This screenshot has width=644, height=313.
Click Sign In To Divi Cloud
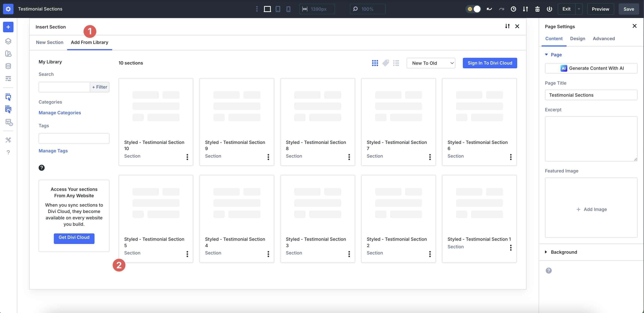point(490,63)
